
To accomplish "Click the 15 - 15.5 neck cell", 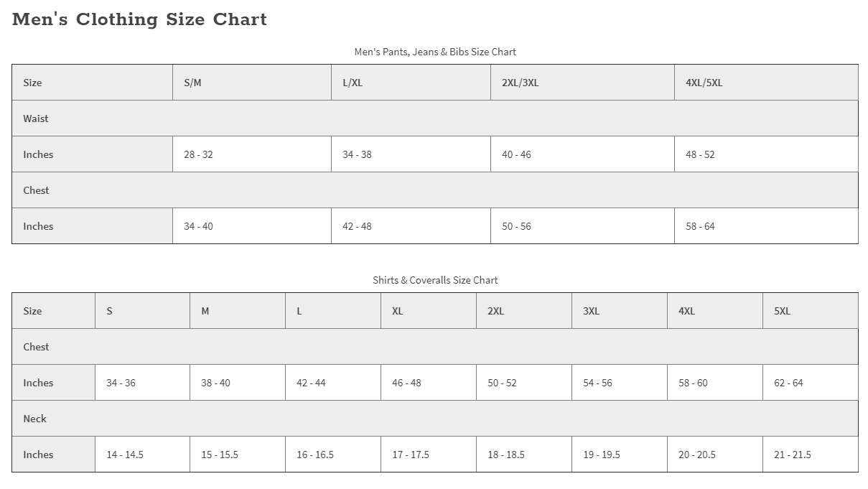I will click(x=220, y=455).
